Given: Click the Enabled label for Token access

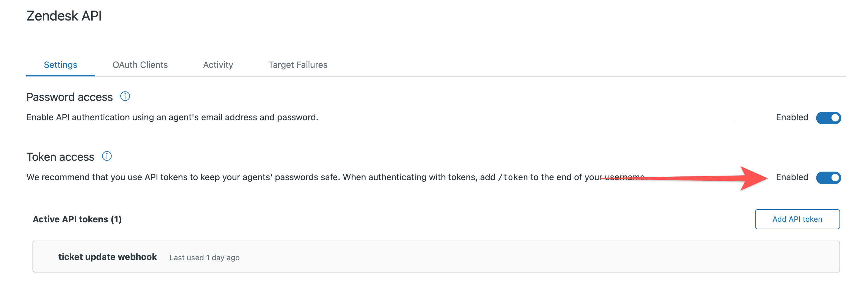Looking at the screenshot, I should pyautogui.click(x=792, y=178).
